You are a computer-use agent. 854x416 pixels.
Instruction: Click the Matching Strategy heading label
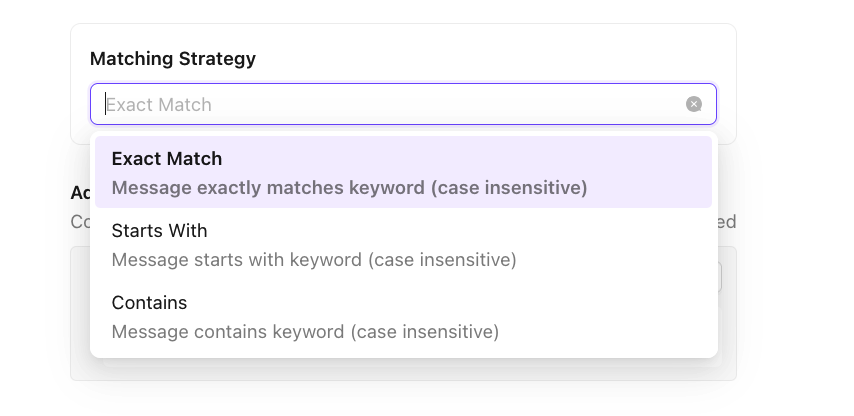tap(173, 59)
